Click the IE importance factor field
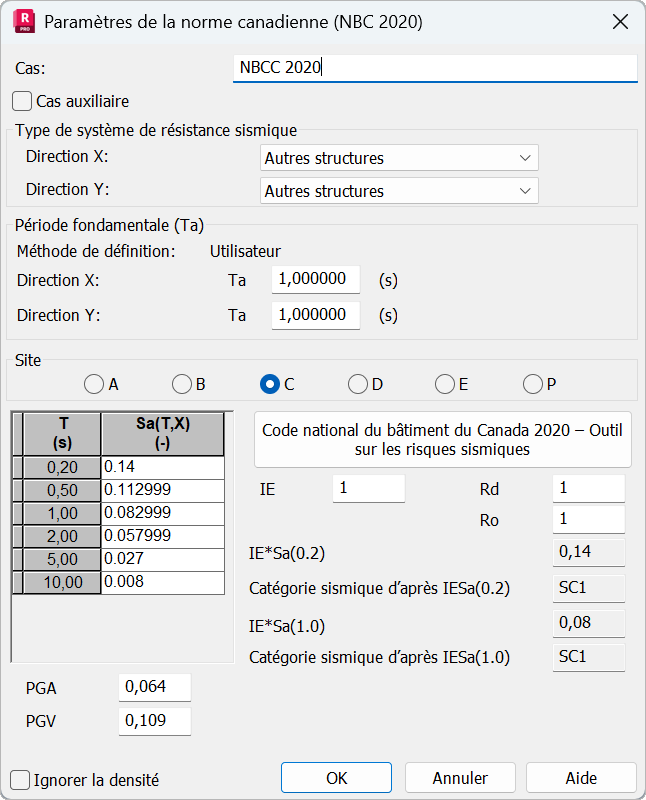 pyautogui.click(x=369, y=488)
